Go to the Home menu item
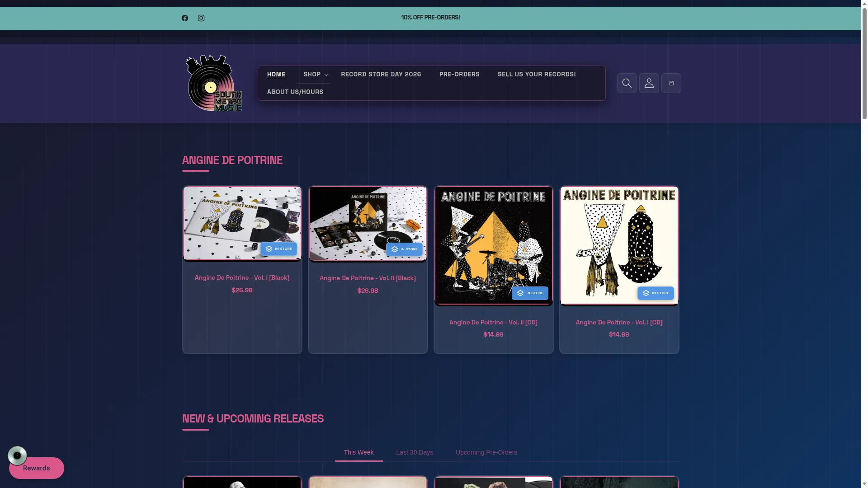This screenshot has width=868, height=488. tap(276, 75)
